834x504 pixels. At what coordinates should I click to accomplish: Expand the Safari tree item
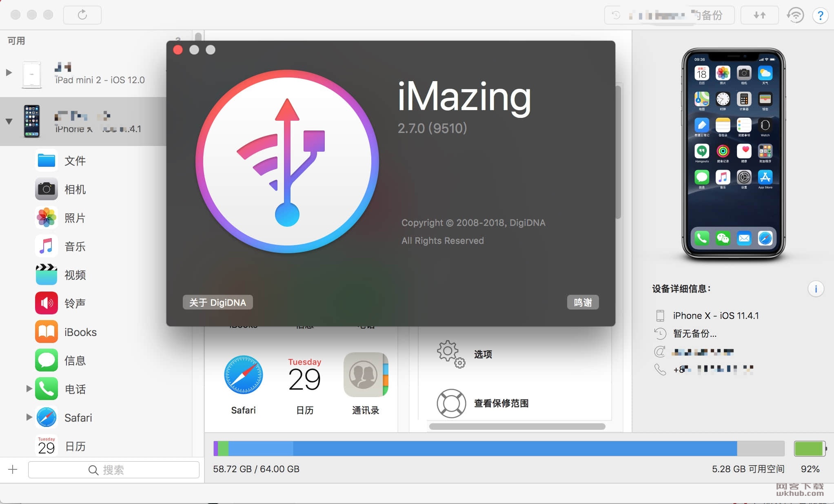click(x=29, y=417)
